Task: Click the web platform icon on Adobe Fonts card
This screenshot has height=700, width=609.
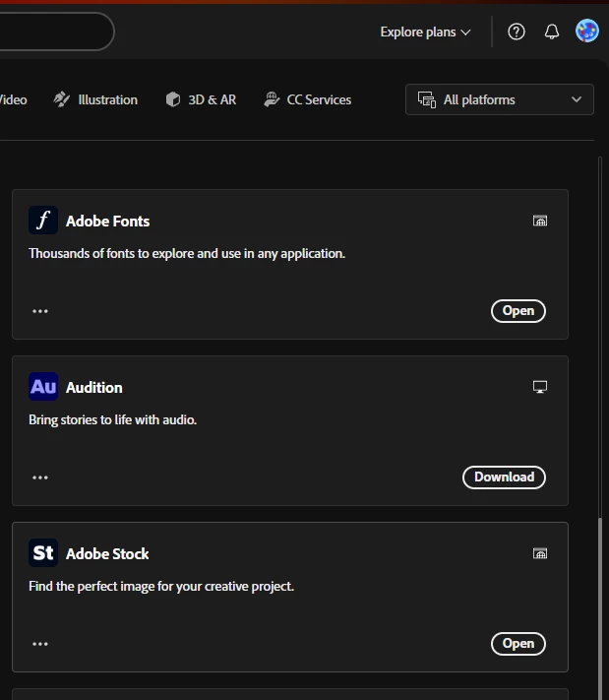Action: (540, 221)
